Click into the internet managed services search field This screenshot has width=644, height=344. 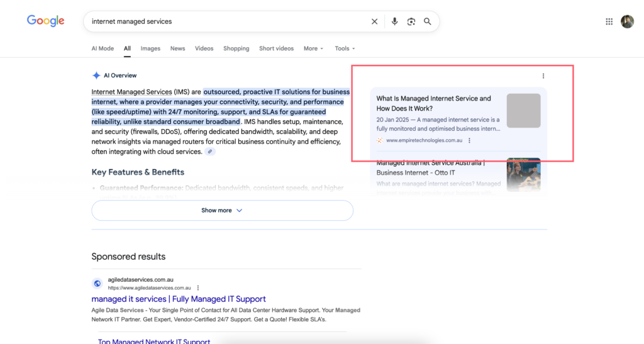pyautogui.click(x=226, y=21)
